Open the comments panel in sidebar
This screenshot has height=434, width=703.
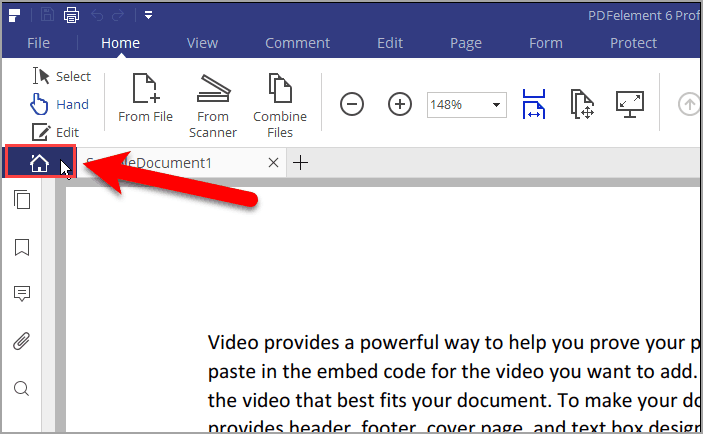[x=22, y=294]
